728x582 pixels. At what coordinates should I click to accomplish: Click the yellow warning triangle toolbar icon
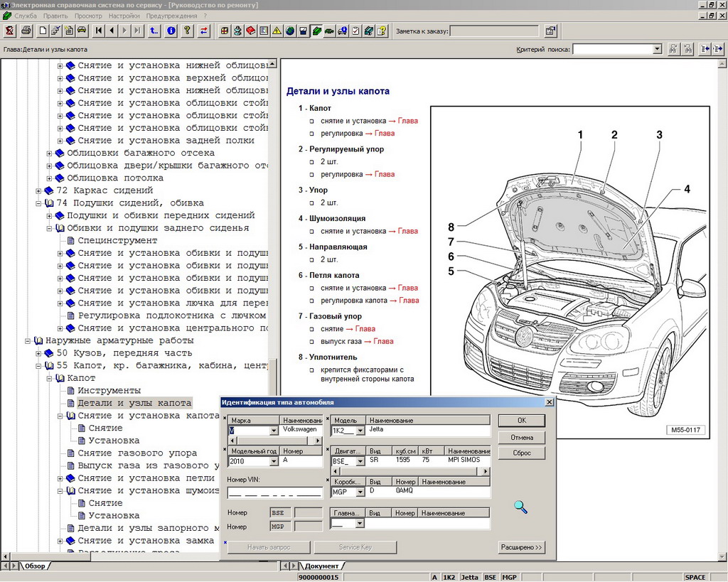click(277, 31)
